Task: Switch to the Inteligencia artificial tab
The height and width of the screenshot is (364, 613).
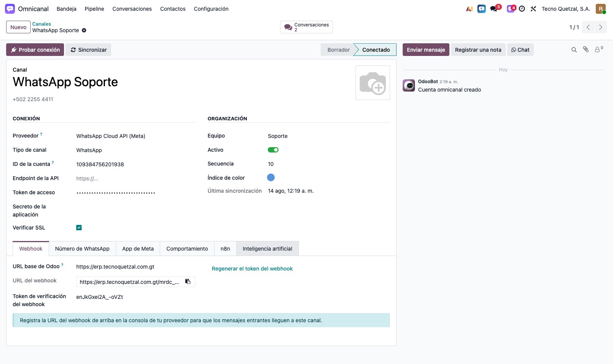Action: pyautogui.click(x=267, y=249)
